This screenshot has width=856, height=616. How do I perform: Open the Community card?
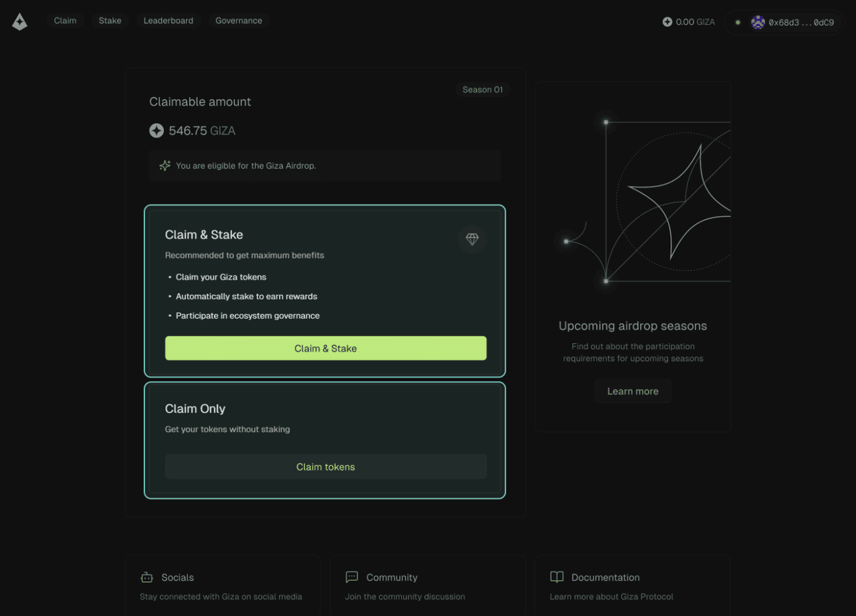[427, 585]
